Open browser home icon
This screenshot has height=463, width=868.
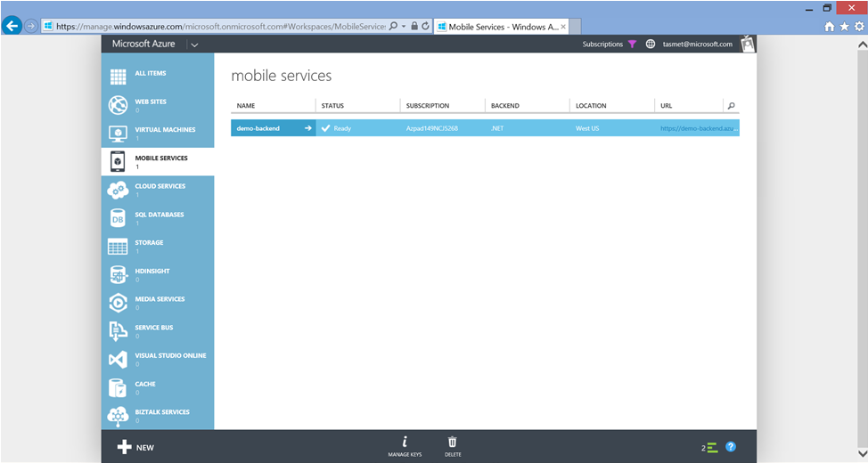coord(830,27)
